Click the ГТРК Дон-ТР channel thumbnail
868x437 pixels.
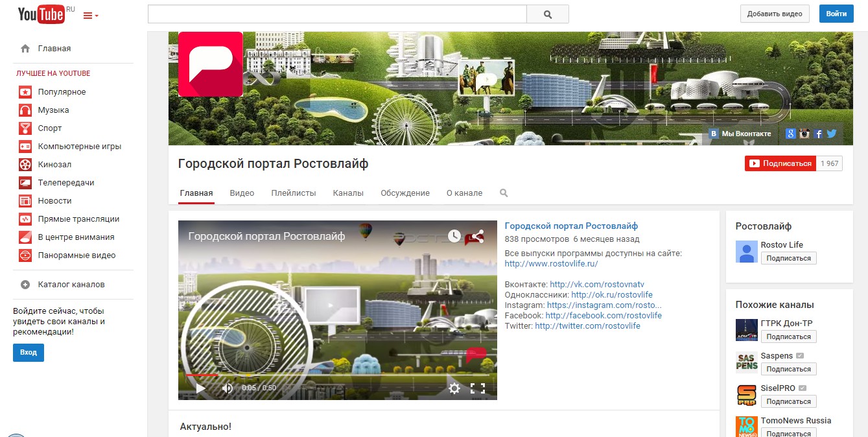point(747,330)
